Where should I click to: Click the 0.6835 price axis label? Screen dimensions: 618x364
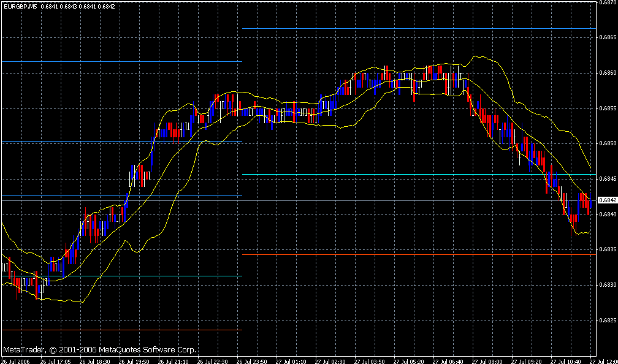[608, 249]
